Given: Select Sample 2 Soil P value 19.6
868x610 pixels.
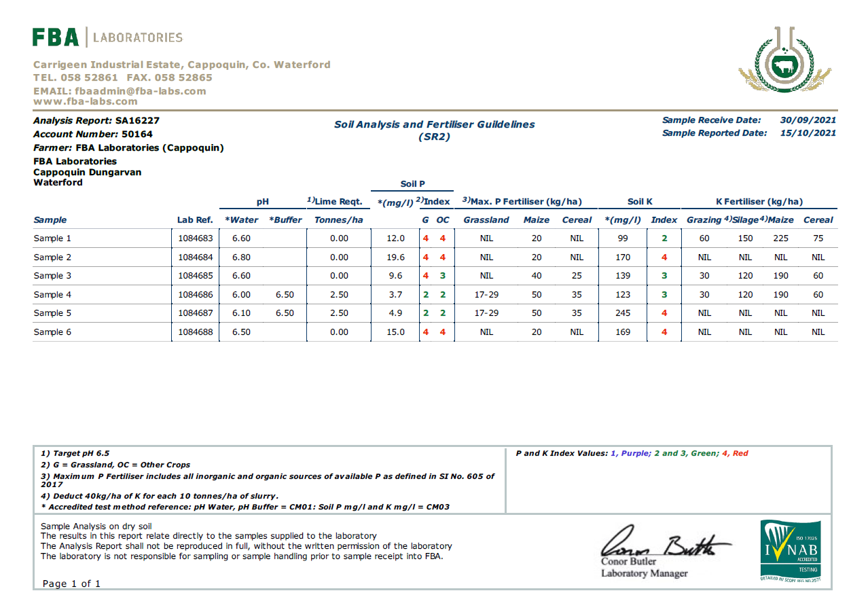Looking at the screenshot, I should pyautogui.click(x=395, y=257).
